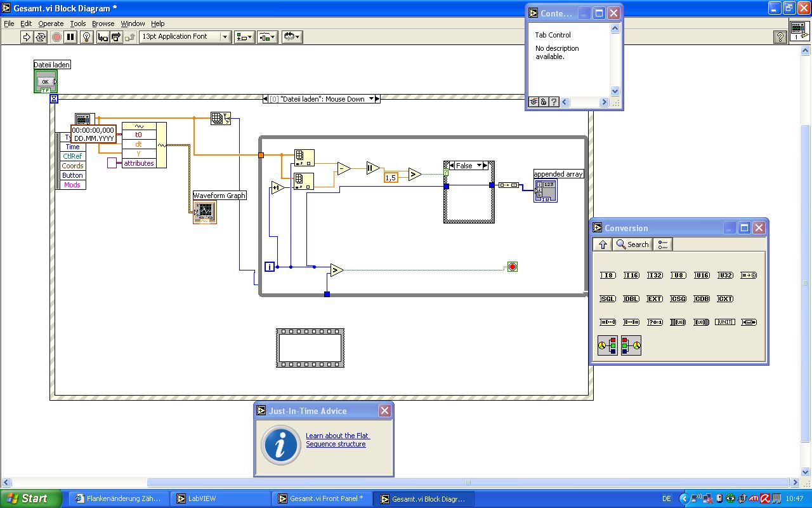
Task: Open the Tools menu
Action: tap(78, 23)
